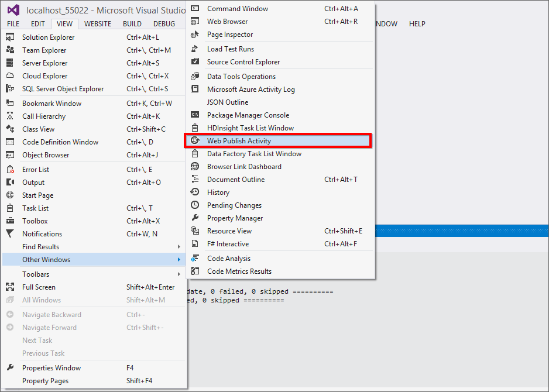Open the Error List icon
Screen dimensions: 549x392
8,169
